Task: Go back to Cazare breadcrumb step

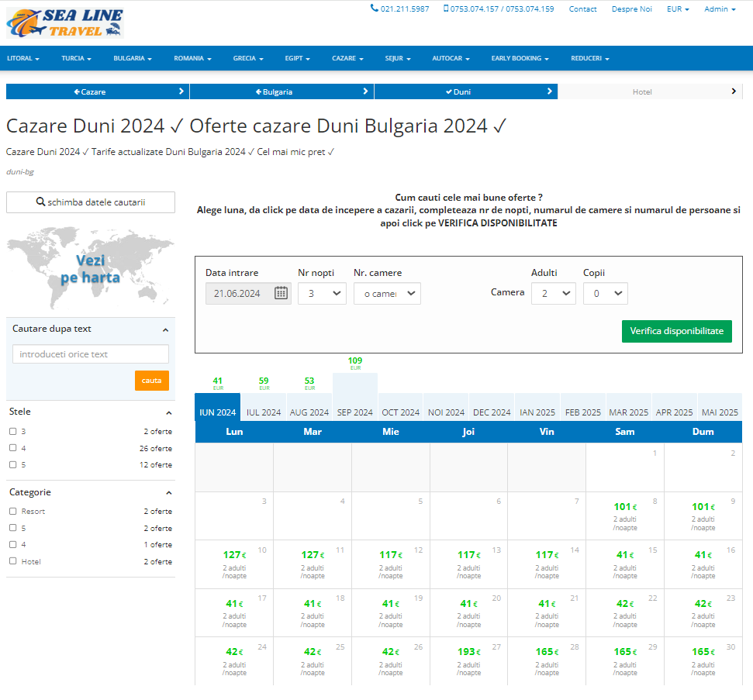Action: pos(98,91)
